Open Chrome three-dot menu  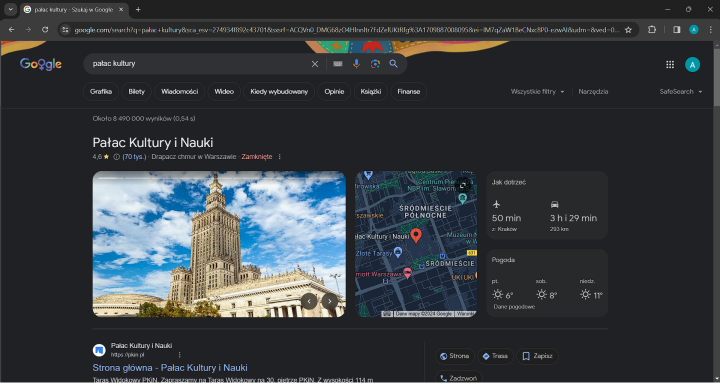(x=710, y=29)
